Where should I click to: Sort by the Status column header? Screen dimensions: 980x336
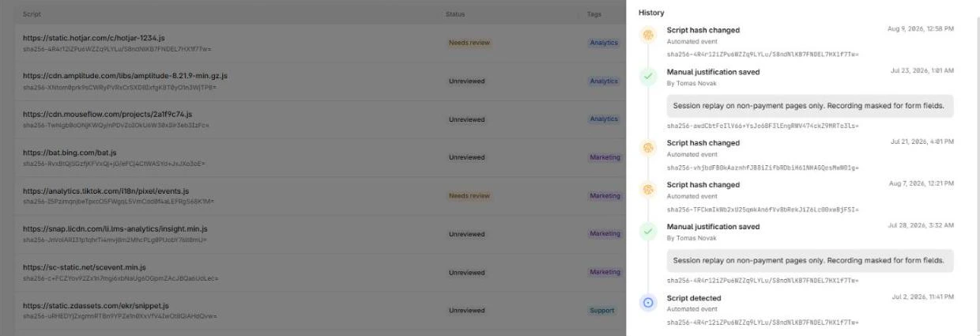pyautogui.click(x=454, y=14)
